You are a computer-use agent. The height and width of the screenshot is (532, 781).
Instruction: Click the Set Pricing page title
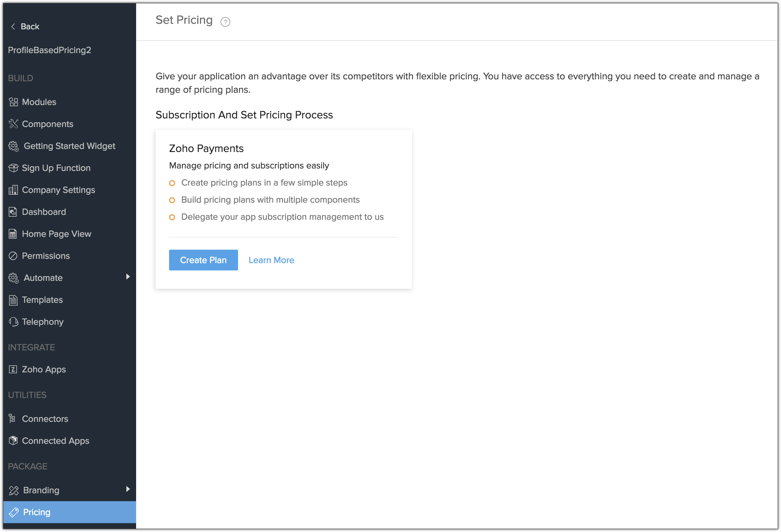pos(184,20)
